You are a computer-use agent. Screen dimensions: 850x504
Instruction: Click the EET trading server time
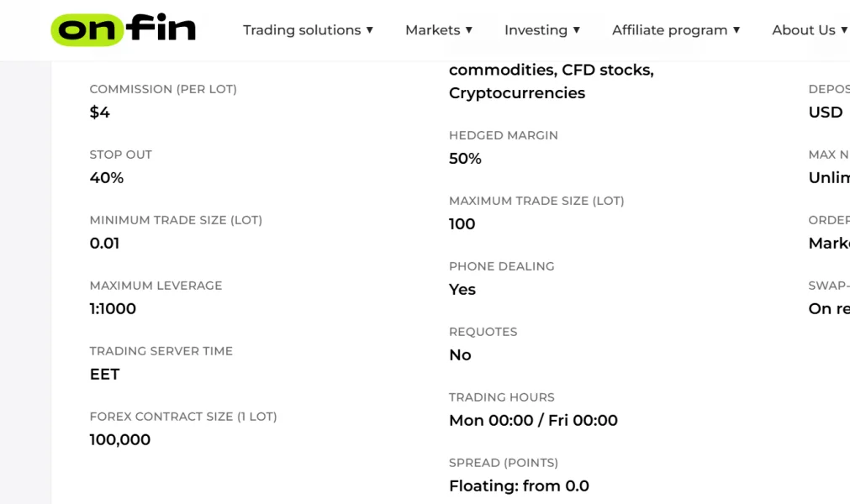click(x=105, y=375)
